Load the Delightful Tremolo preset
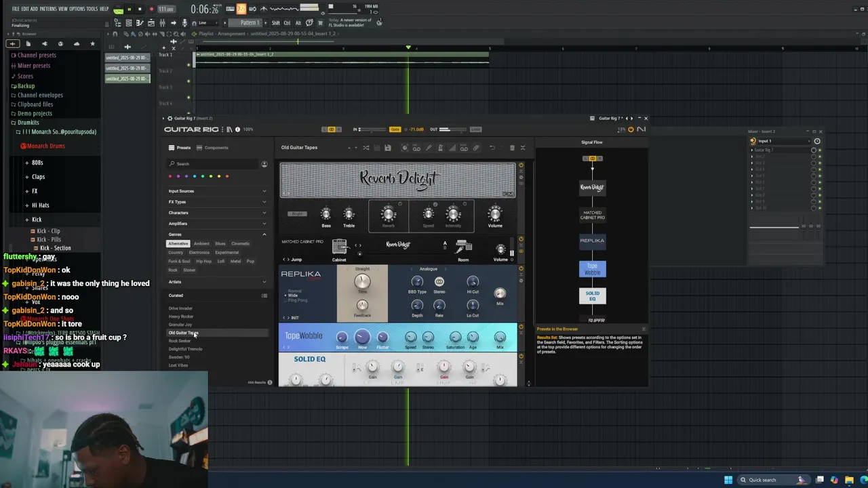Screen dimensions: 868x488 point(185,349)
